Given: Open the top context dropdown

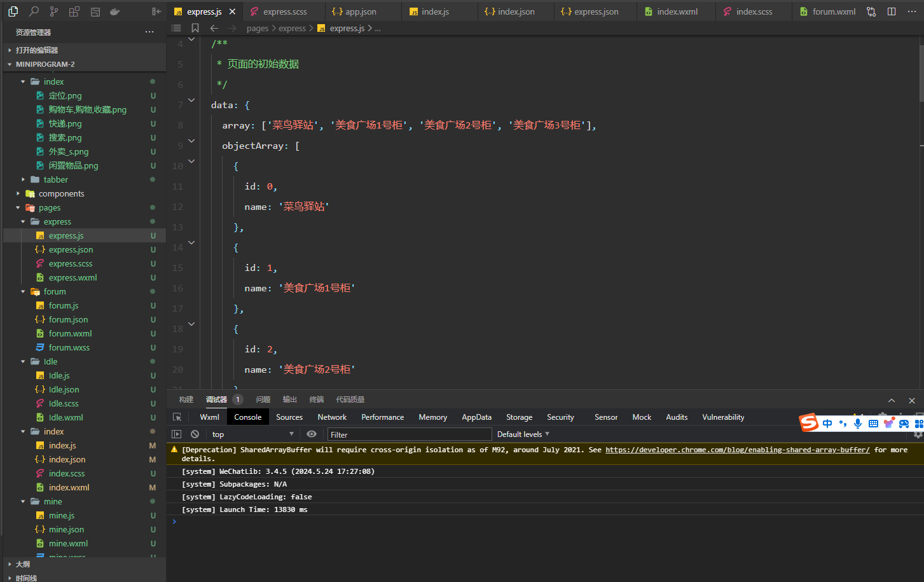Looking at the screenshot, I should point(252,434).
